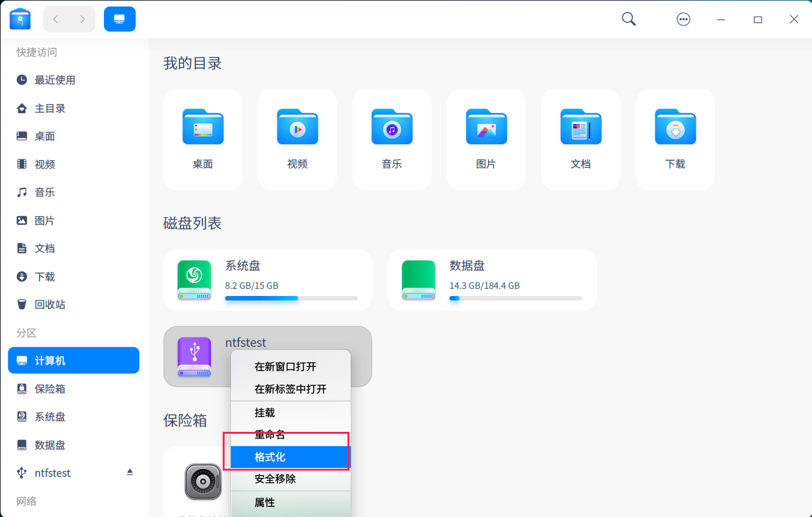
Task: Open the three-dots main menu
Action: pyautogui.click(x=683, y=19)
